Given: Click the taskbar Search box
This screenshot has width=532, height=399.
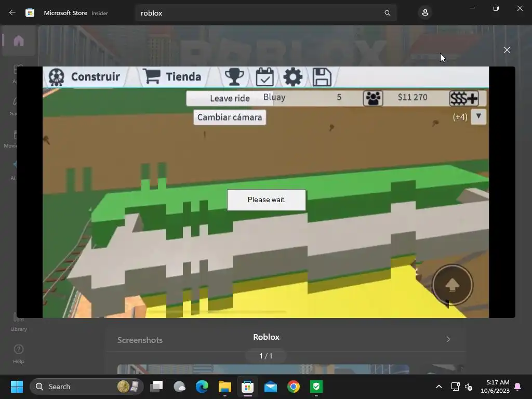Looking at the screenshot, I should click(x=87, y=387).
